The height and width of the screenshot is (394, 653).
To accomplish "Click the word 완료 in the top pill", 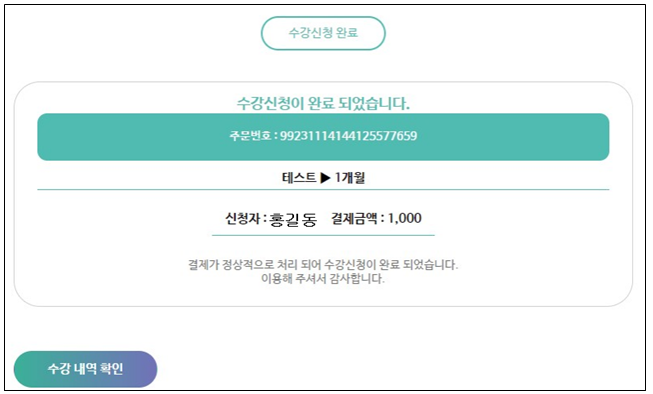I will pos(346,33).
